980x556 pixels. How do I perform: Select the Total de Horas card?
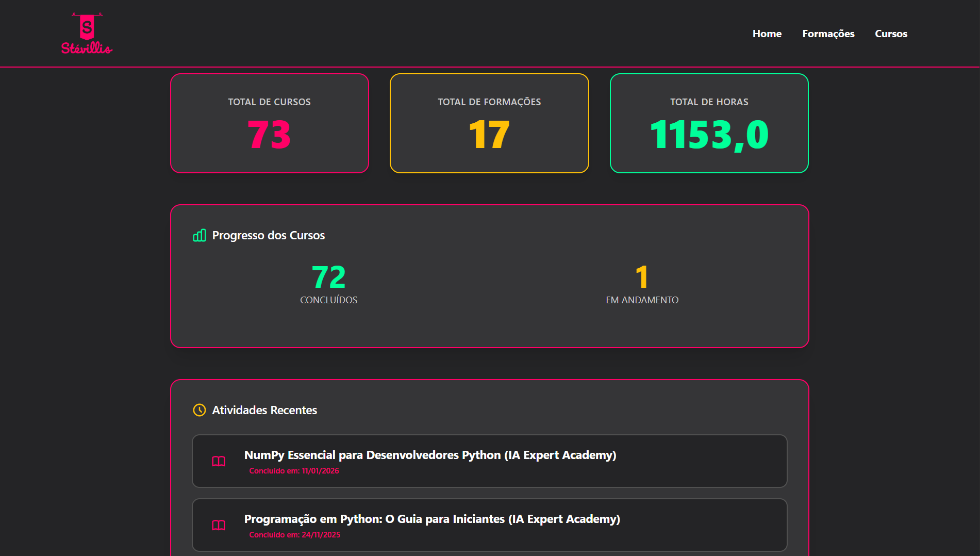pyautogui.click(x=709, y=123)
